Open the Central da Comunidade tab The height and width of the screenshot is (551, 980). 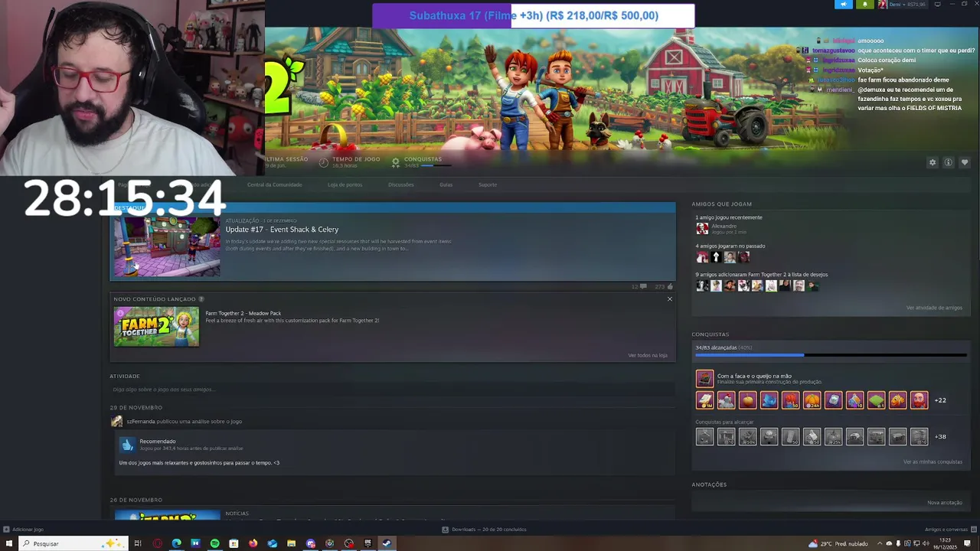[x=274, y=184]
